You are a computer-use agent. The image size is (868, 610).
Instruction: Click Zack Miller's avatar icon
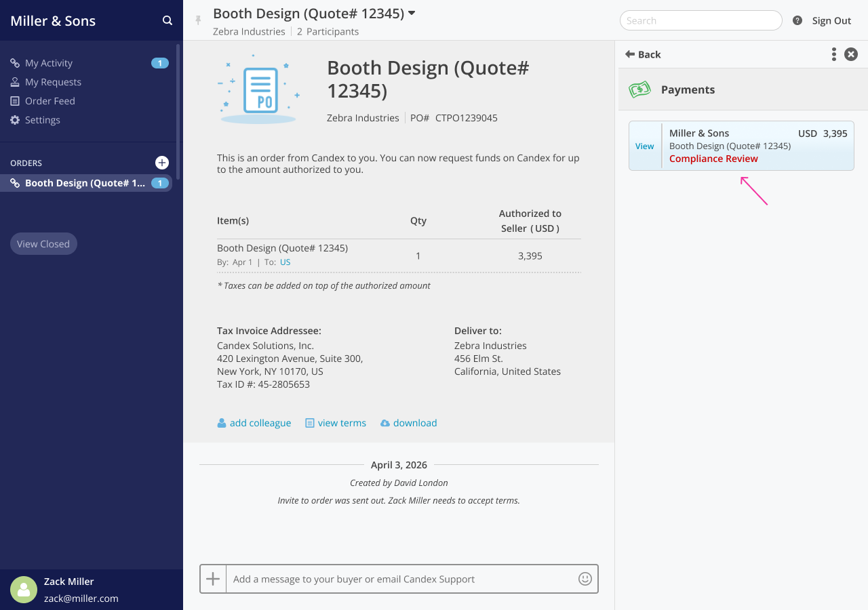coord(24,590)
